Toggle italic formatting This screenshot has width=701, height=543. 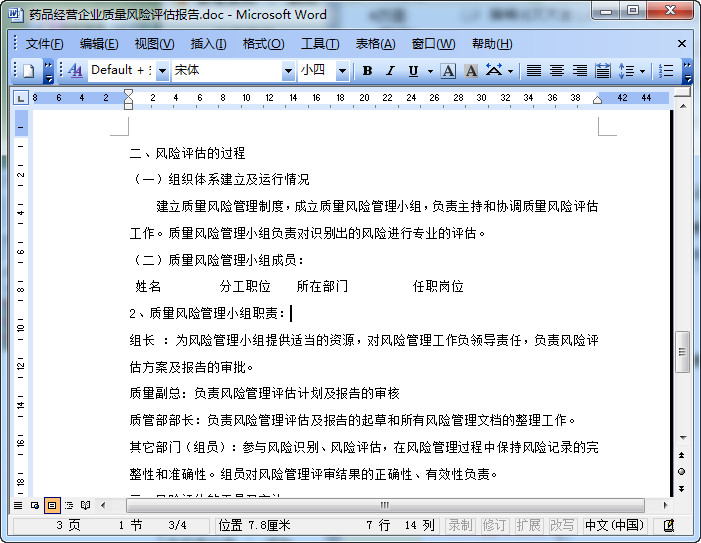(x=390, y=71)
